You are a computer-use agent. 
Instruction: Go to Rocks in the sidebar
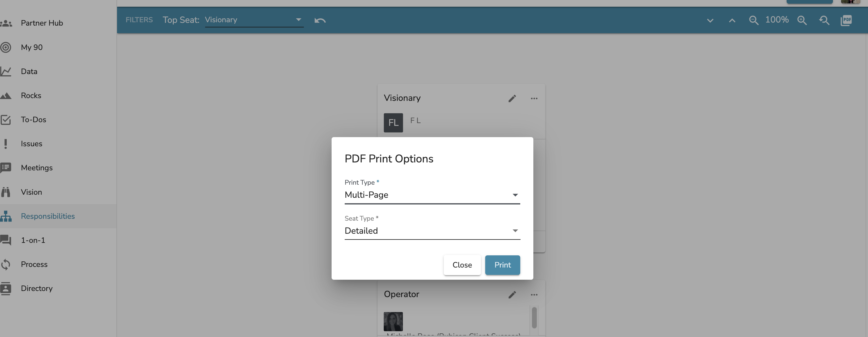31,96
